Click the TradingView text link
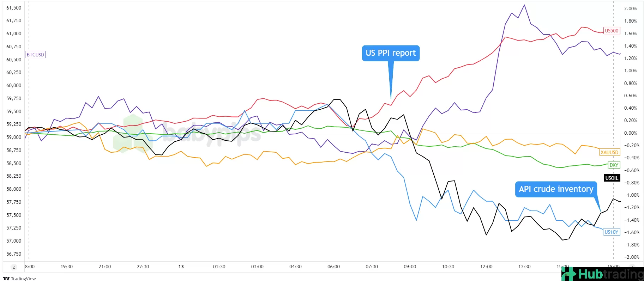This screenshot has height=281, width=644. [23, 279]
